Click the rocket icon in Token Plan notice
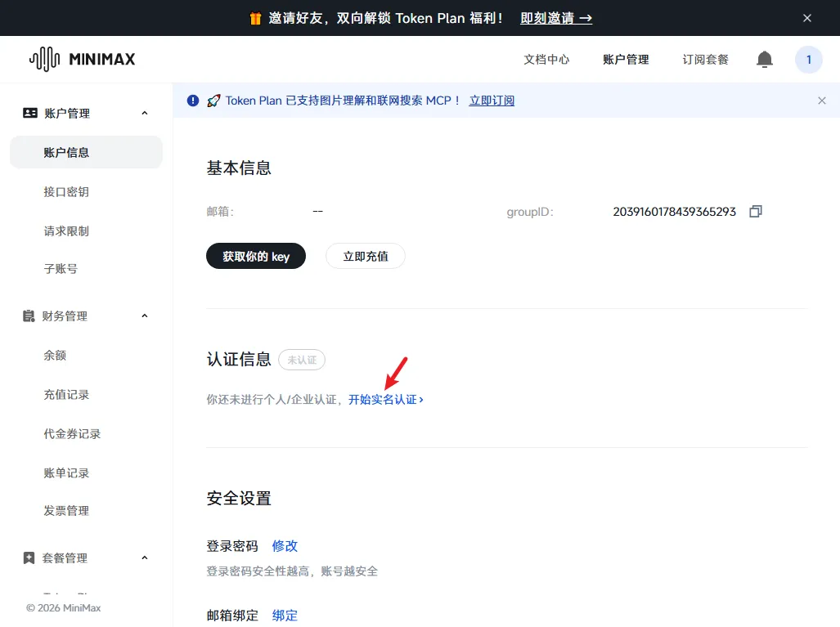840x627 pixels. click(x=213, y=101)
